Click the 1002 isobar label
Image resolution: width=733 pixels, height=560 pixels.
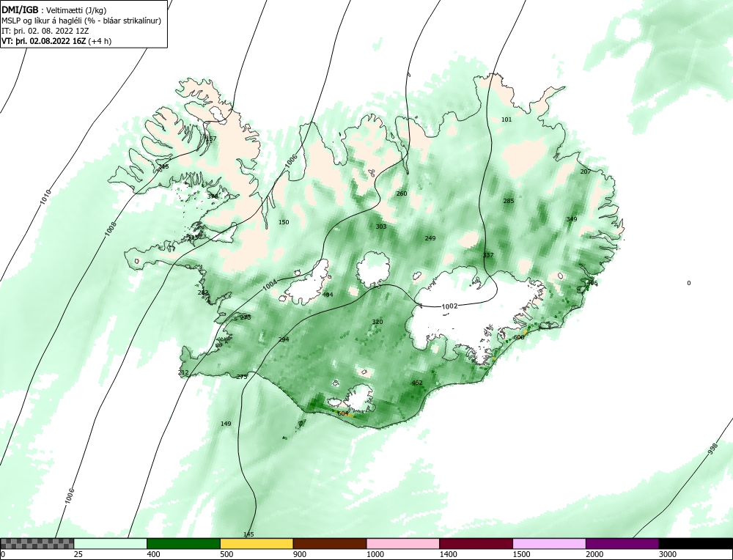click(450, 306)
